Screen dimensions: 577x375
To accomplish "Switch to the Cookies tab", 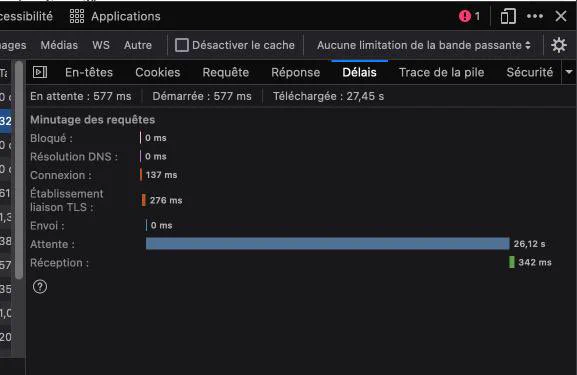I will pos(157,72).
